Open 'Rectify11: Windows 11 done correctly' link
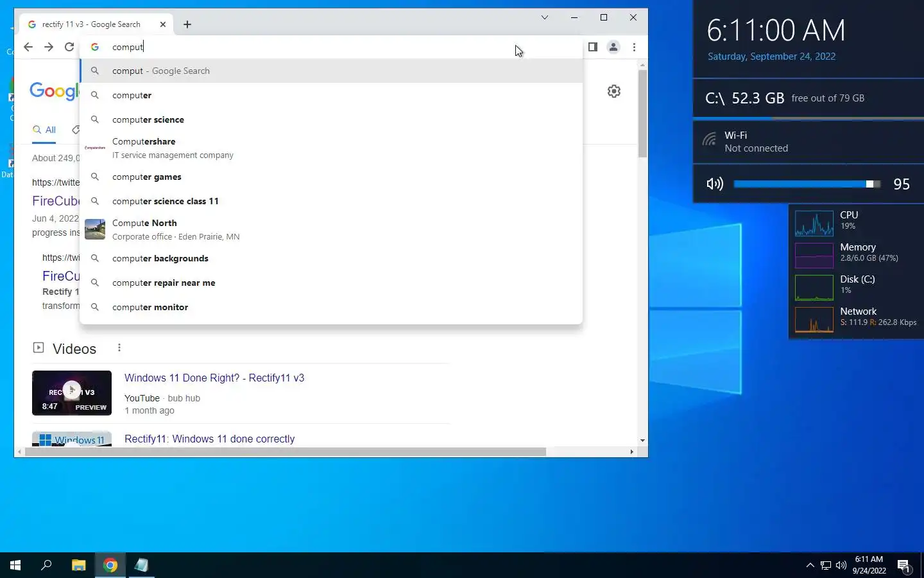This screenshot has width=924, height=578. pyautogui.click(x=210, y=439)
